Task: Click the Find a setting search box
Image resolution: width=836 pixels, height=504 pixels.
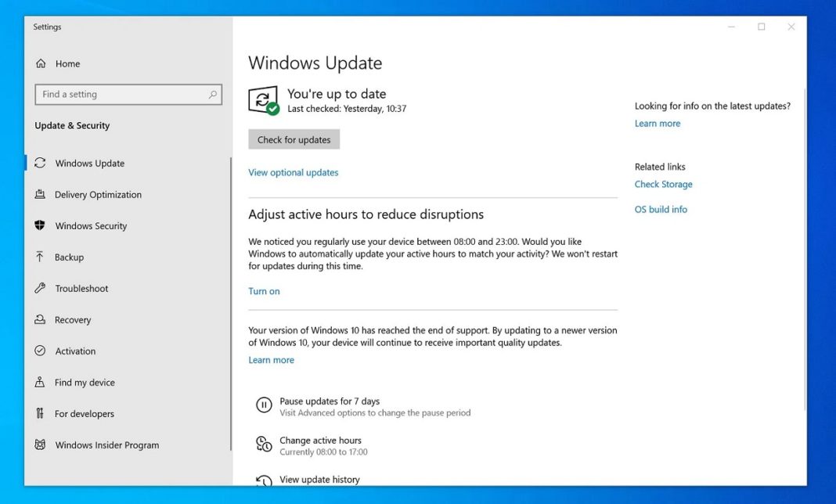Action: 128,94
